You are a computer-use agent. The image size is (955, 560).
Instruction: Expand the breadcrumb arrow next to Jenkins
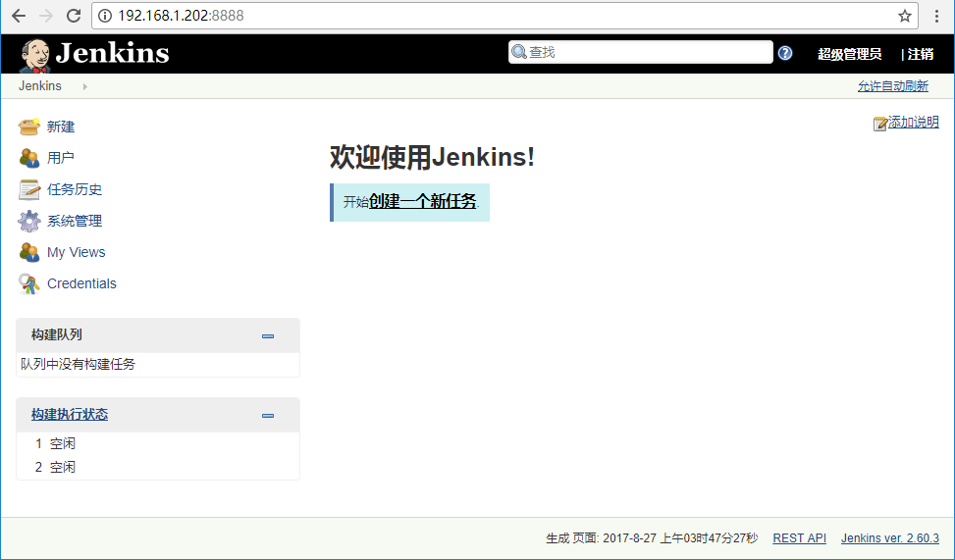pyautogui.click(x=85, y=86)
